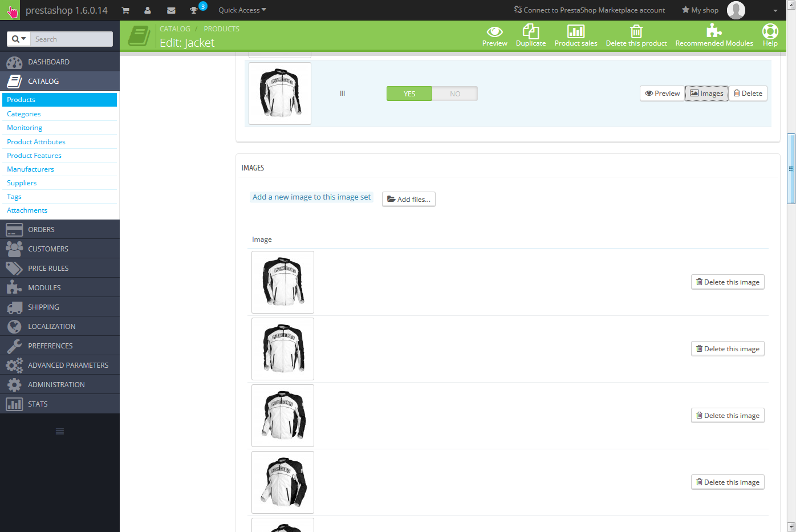Screen dimensions: 796x532
Task: Open the trophy notifications icon
Action: click(194, 10)
